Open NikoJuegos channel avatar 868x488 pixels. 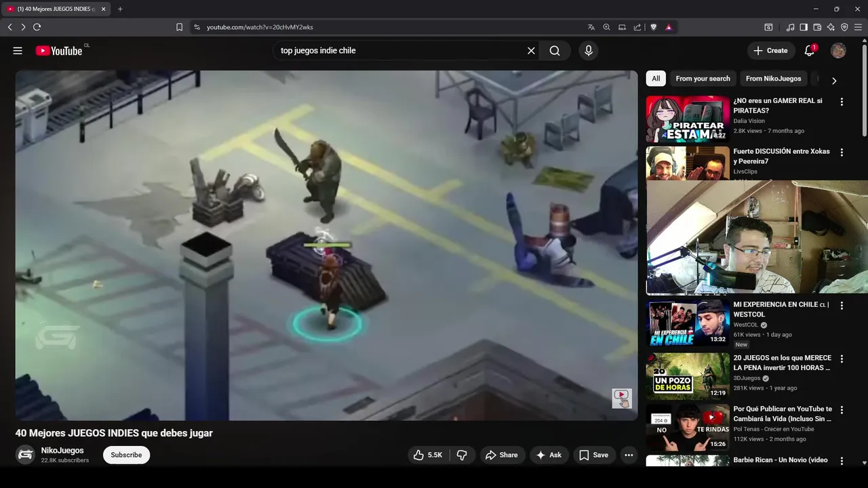[x=25, y=455]
